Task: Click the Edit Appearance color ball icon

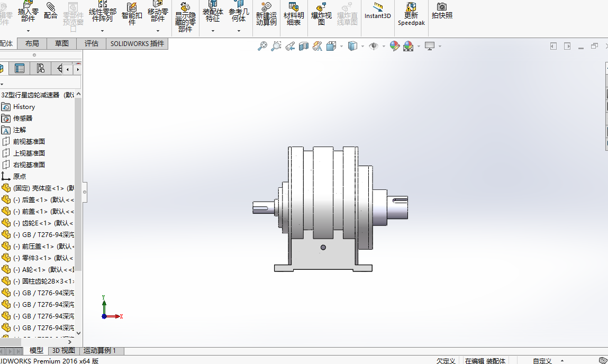Action: [395, 46]
